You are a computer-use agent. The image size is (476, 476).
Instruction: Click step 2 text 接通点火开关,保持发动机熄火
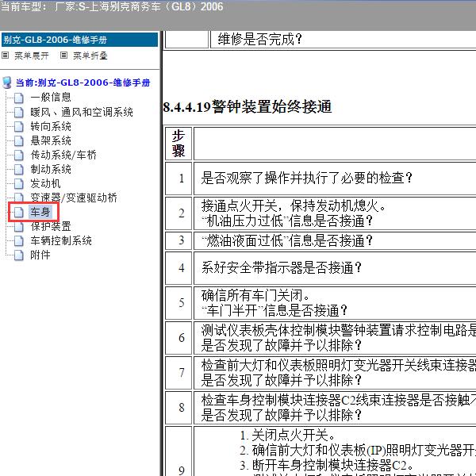294,206
